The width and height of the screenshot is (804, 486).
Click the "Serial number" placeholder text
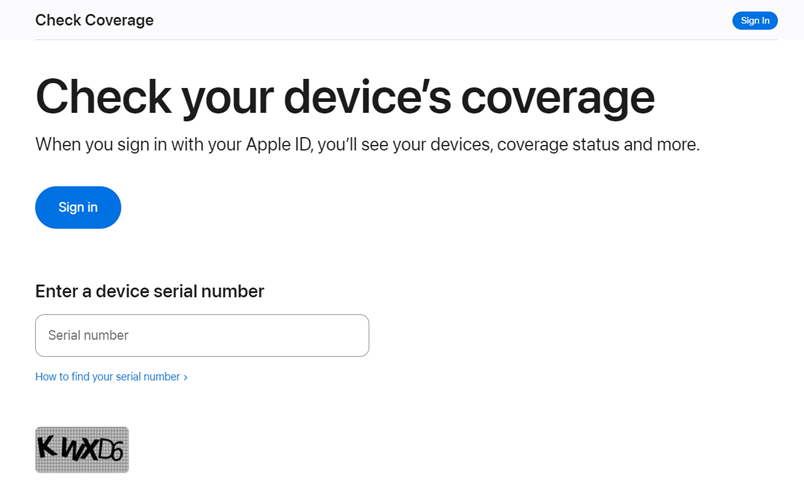point(88,336)
